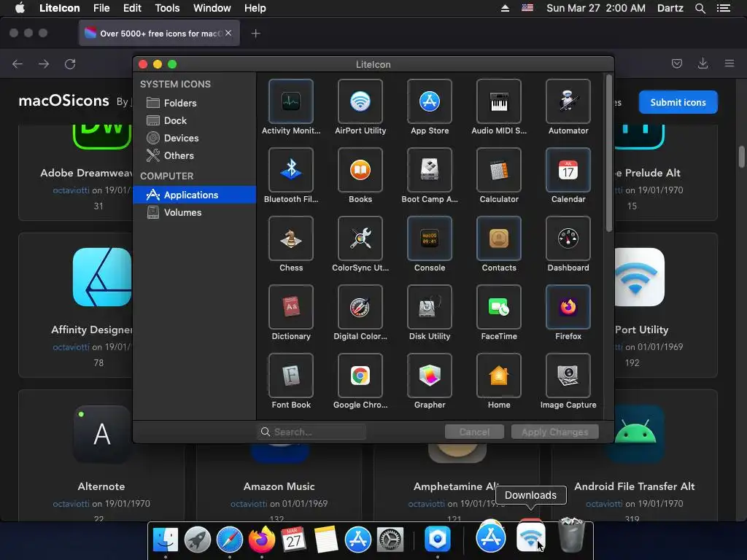Select the Dictionary app icon

(290, 307)
